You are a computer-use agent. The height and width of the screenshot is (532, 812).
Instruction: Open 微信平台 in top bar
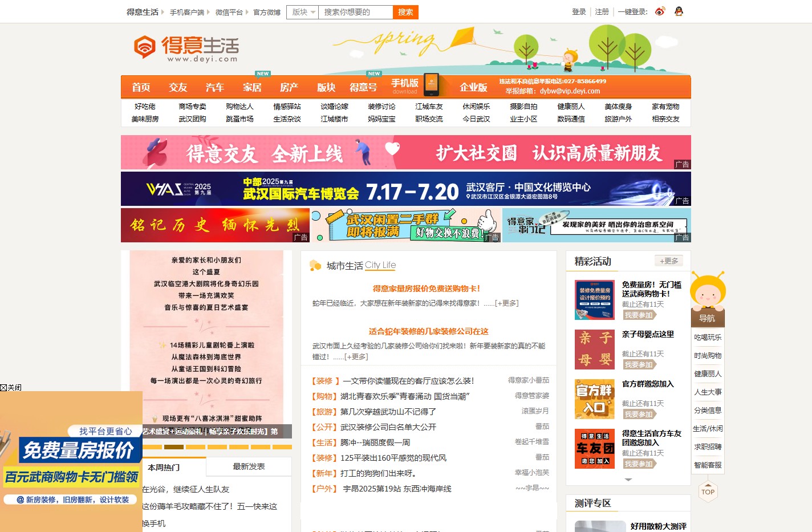pyautogui.click(x=229, y=12)
